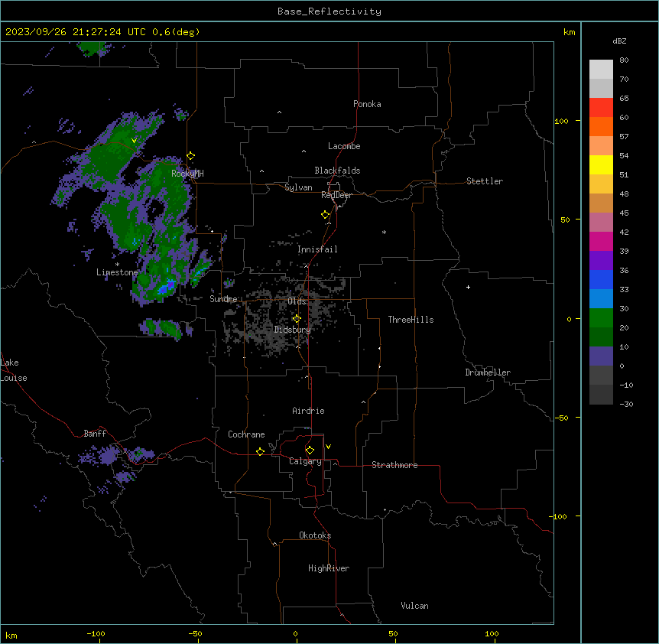Screen dimensions: 659x644
Task: Click the Airdrie city label
Action: point(309,411)
